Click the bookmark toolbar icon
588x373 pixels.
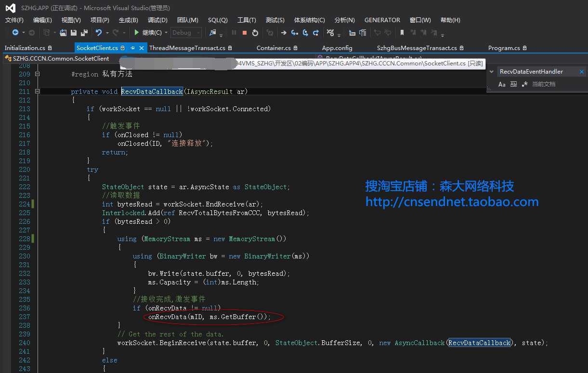click(x=402, y=32)
